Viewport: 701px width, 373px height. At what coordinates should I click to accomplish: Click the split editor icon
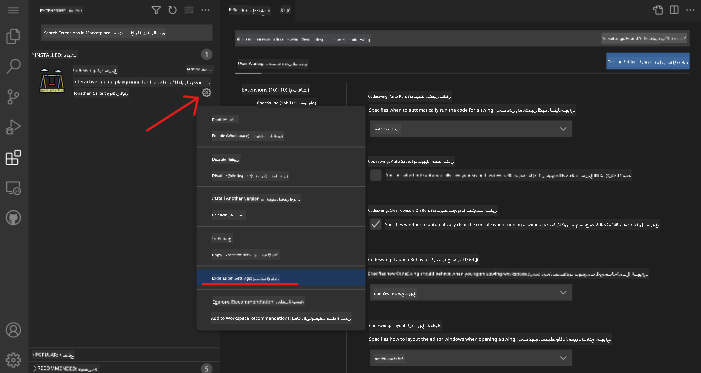tap(674, 10)
